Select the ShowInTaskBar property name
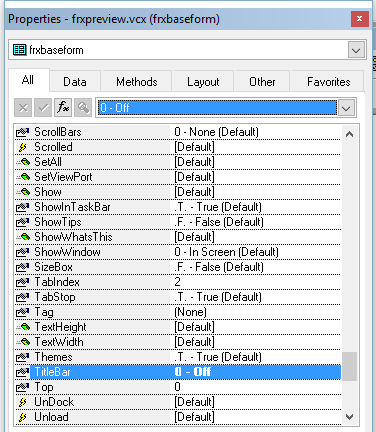The image size is (376, 432). (72, 207)
